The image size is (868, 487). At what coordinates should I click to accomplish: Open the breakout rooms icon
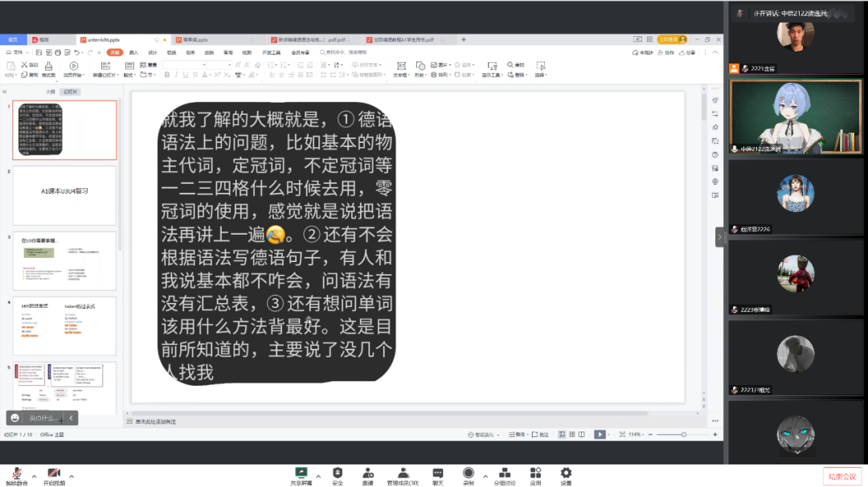tap(505, 473)
